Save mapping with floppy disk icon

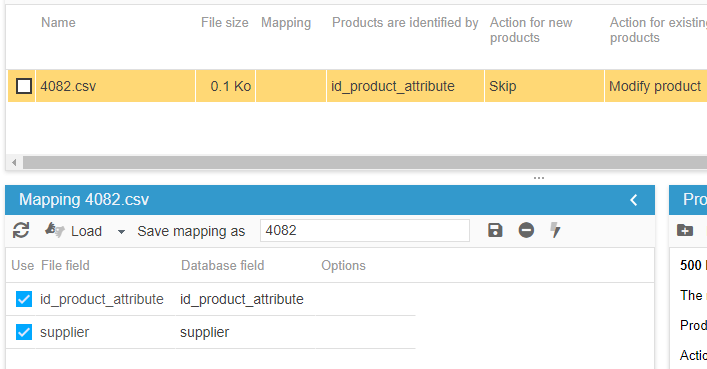tap(495, 230)
